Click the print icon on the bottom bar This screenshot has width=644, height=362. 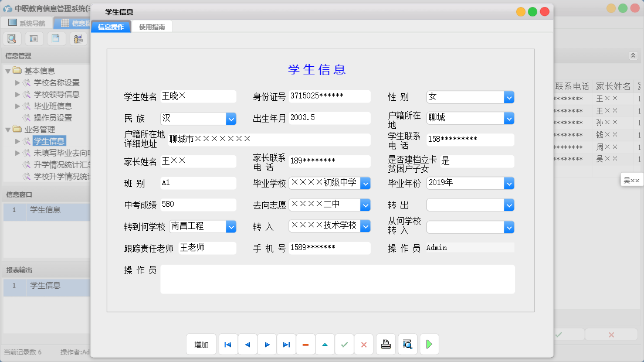point(386,344)
